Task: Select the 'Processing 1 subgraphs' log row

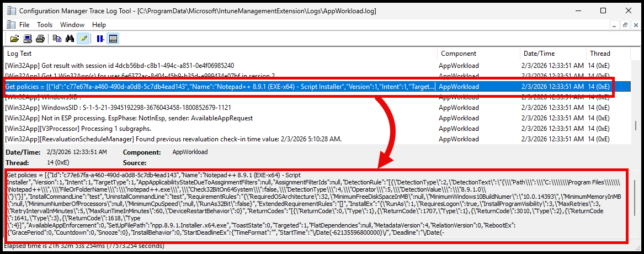Action: click(x=317, y=129)
